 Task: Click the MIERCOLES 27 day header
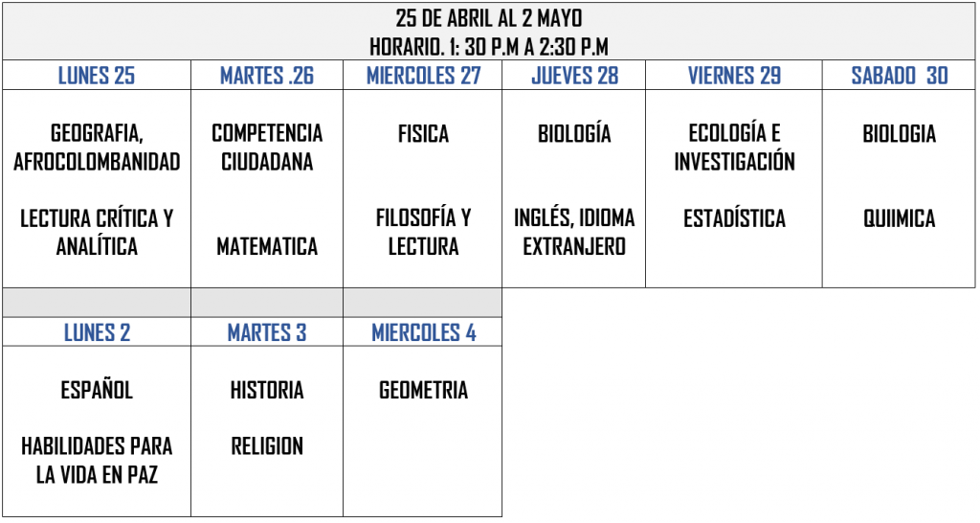(x=423, y=77)
